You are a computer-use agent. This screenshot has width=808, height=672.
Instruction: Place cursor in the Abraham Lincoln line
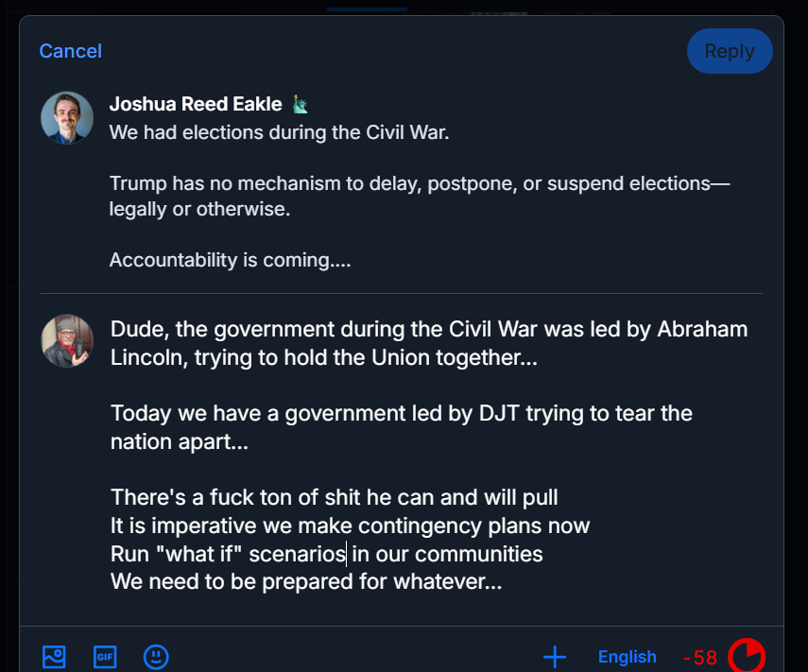coord(429,330)
